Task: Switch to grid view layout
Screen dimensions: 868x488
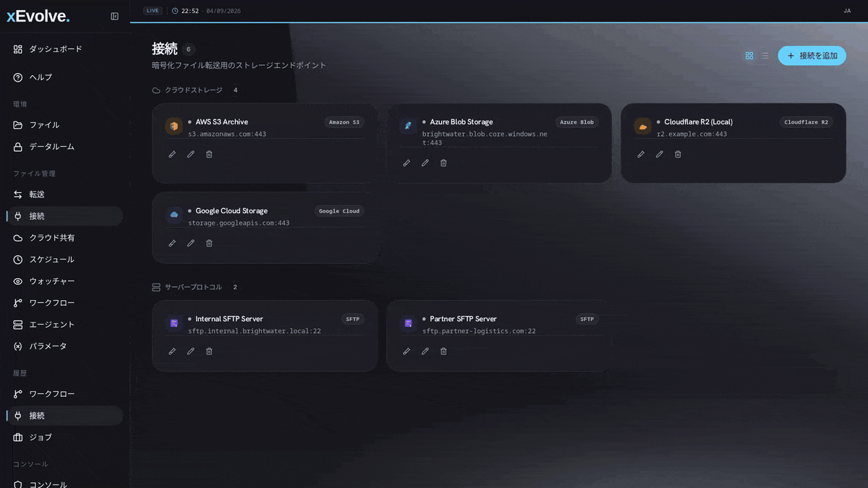Action: (x=749, y=56)
